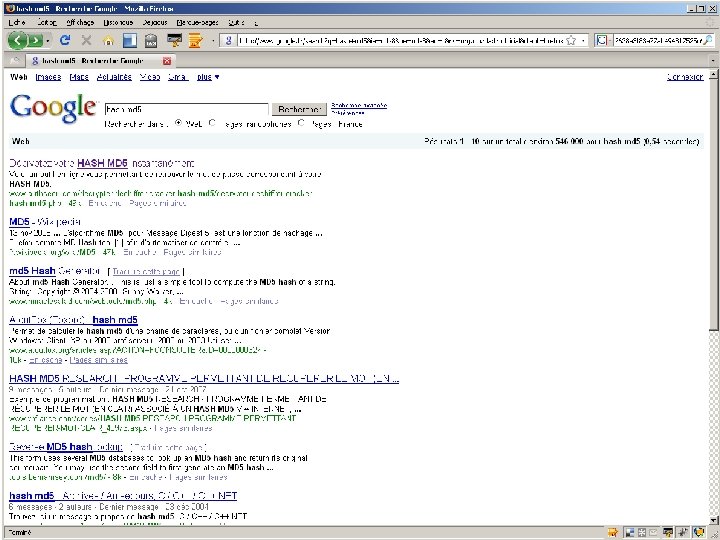
Task: Expand the 'plus' menu in Google navigation
Action: [208, 77]
